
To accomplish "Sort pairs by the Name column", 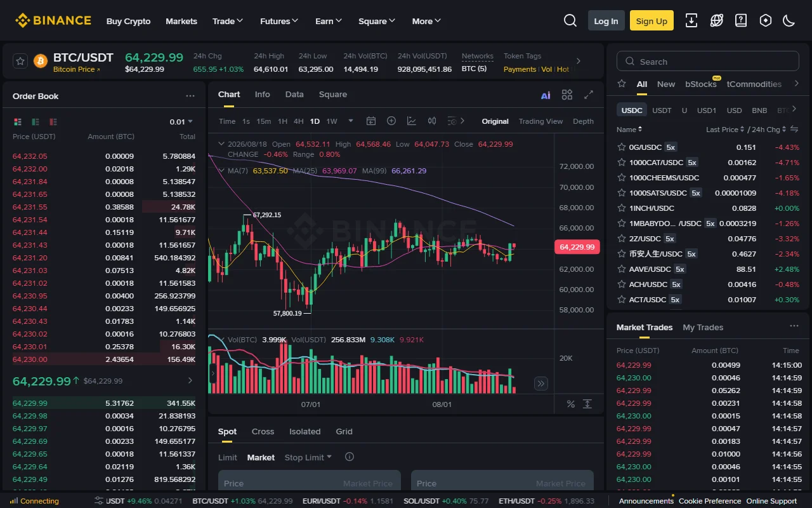I will coord(629,130).
